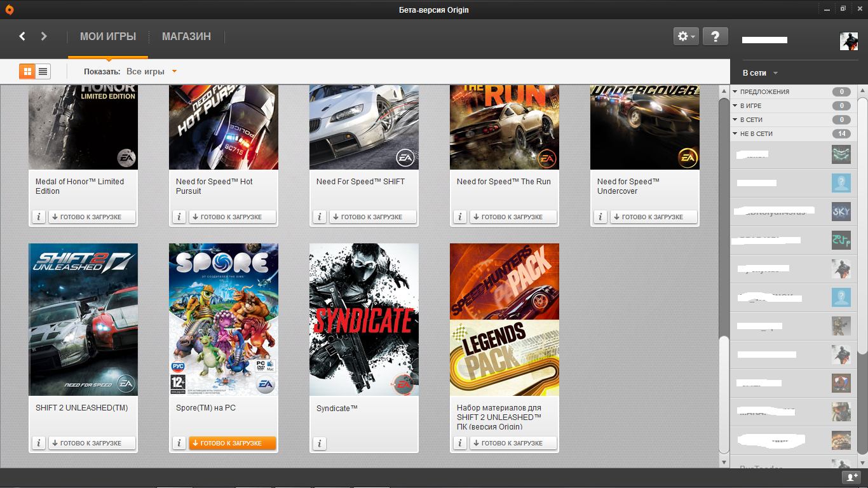Click the Need for Speed The Run cover
Image resolution: width=868 pixels, height=488 pixels.
click(505, 127)
